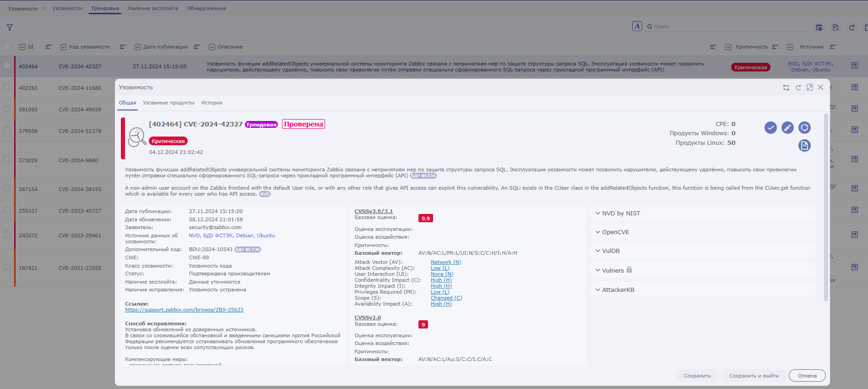Tick the checkbox for row 373029
Screen dimensions: 868x389
(x=7, y=159)
